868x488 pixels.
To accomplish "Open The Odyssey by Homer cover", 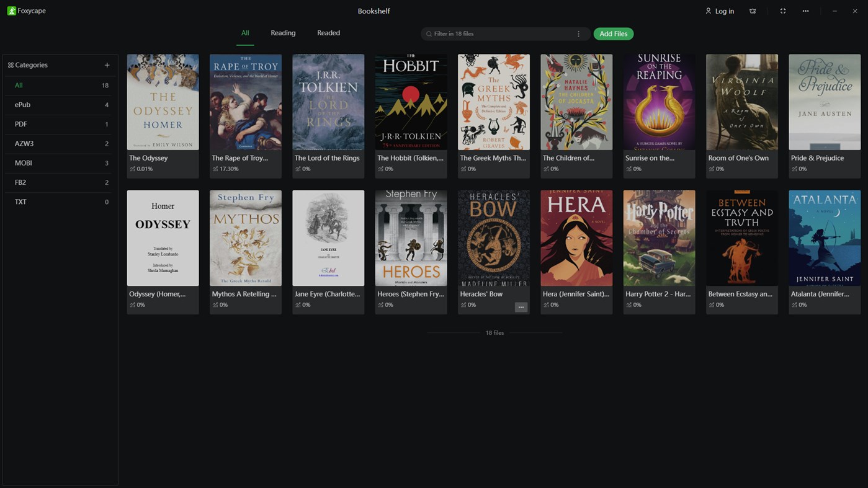I will tap(163, 102).
